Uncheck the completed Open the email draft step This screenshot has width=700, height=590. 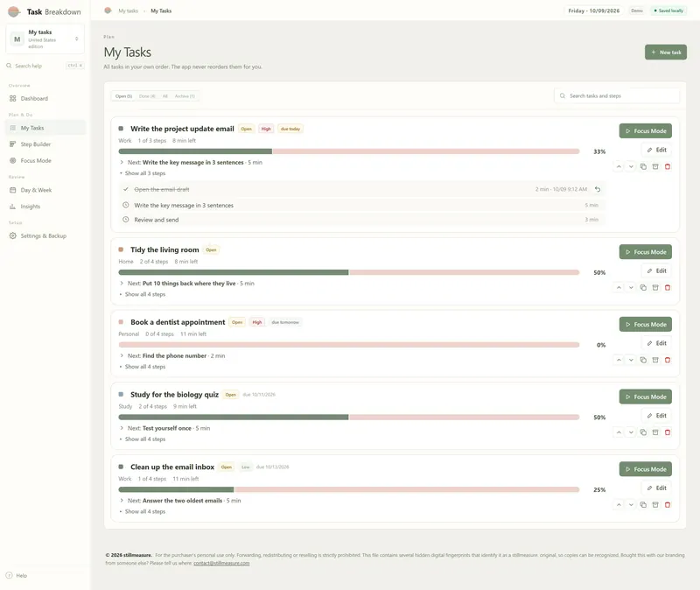click(126, 189)
